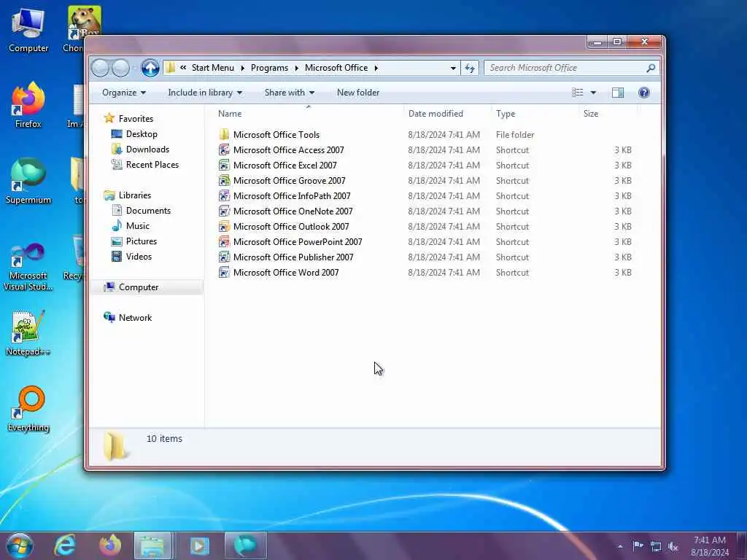The image size is (747, 560).
Task: Click the volume speaker tray icon
Action: (x=673, y=547)
